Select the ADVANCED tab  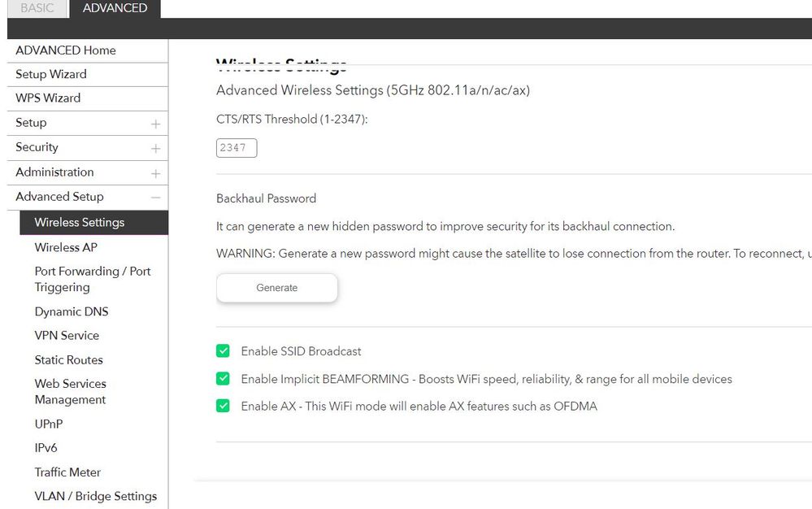click(x=115, y=8)
